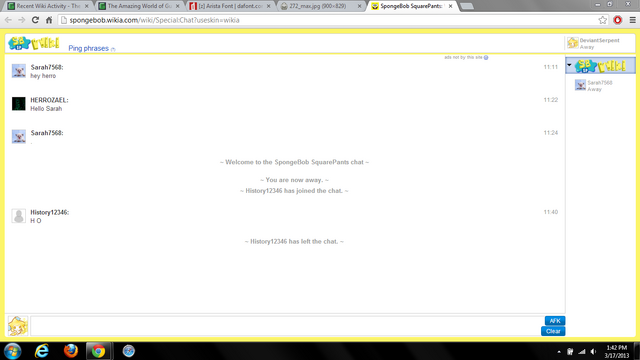Launch Internet Explorer from the taskbar

coord(42,351)
